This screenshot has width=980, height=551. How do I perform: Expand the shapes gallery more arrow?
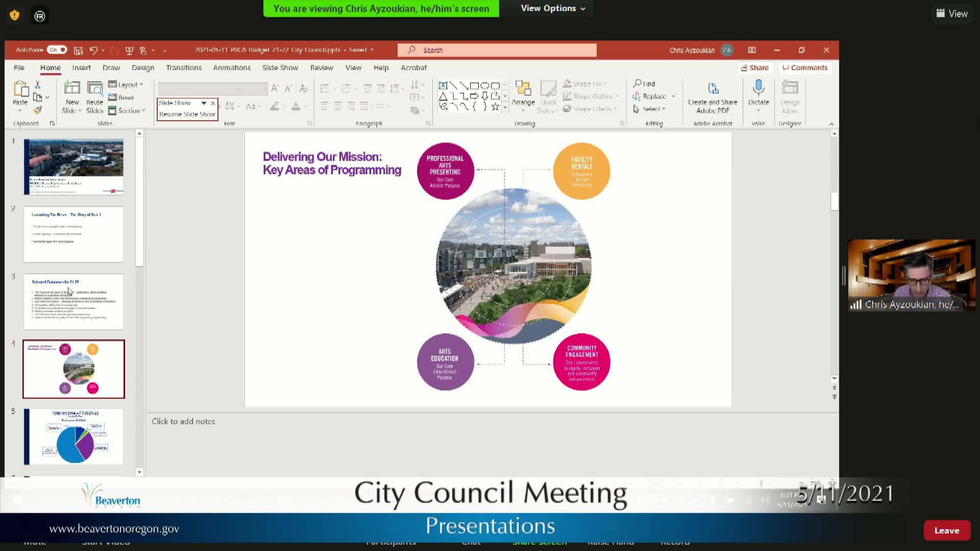[x=505, y=107]
